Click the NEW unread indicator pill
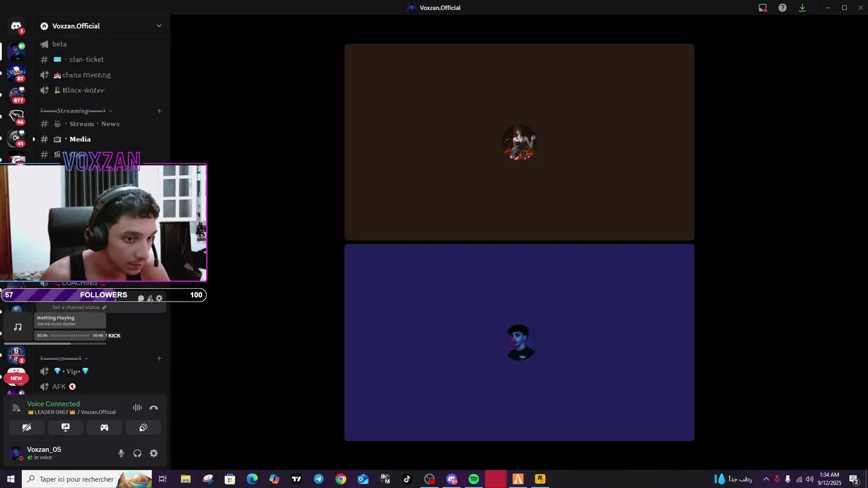This screenshot has width=868, height=488. point(16,378)
